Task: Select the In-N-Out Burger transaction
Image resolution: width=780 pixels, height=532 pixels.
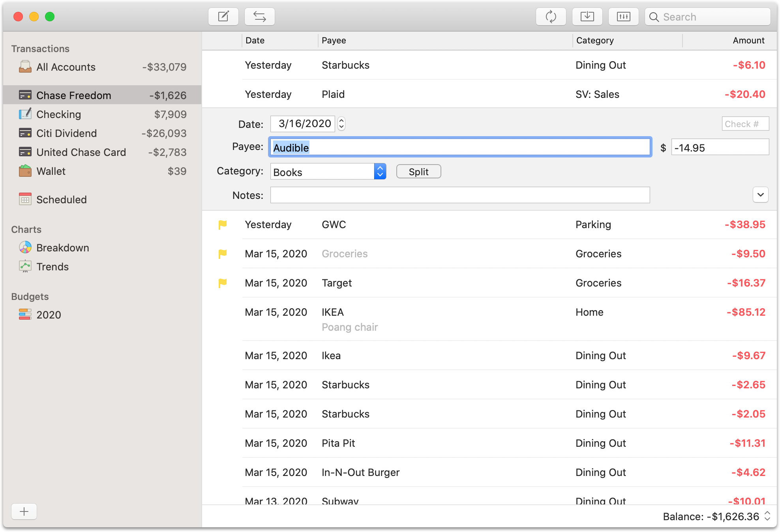Action: (x=489, y=472)
